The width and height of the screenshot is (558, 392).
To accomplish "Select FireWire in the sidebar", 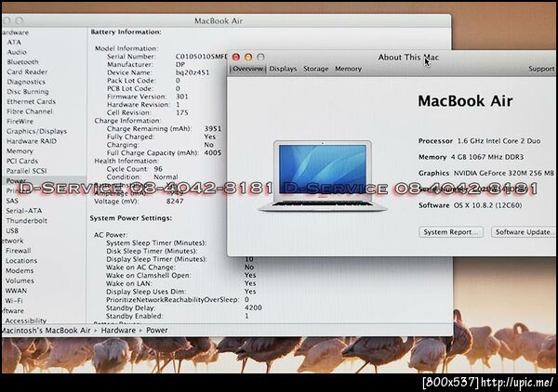I will click(20, 121).
